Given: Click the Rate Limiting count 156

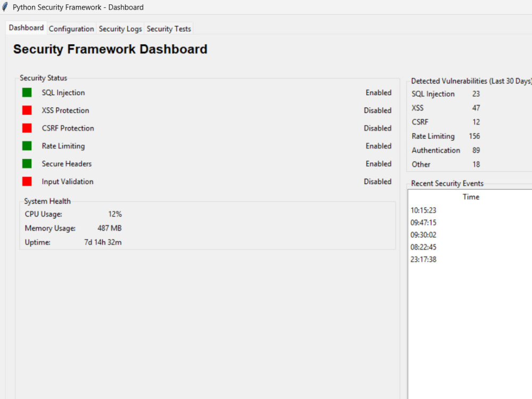Looking at the screenshot, I should tap(475, 136).
